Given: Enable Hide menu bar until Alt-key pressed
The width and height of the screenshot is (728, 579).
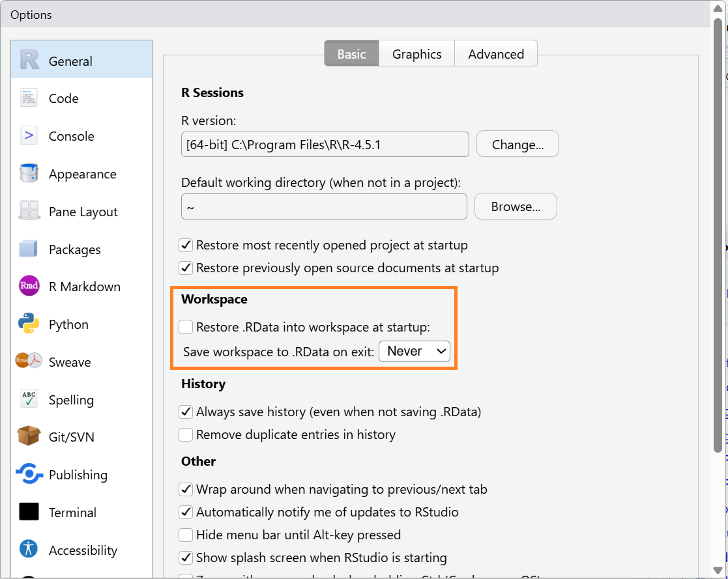Looking at the screenshot, I should click(186, 535).
